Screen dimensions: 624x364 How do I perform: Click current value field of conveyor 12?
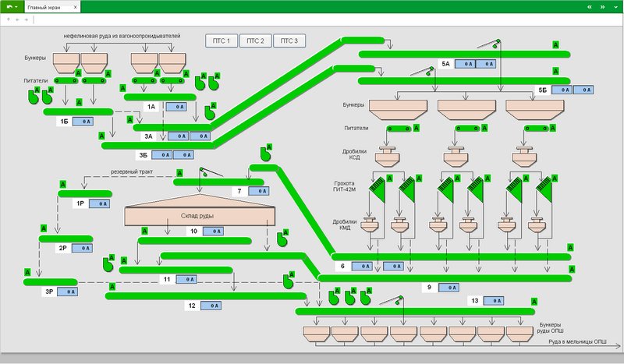coord(211,306)
